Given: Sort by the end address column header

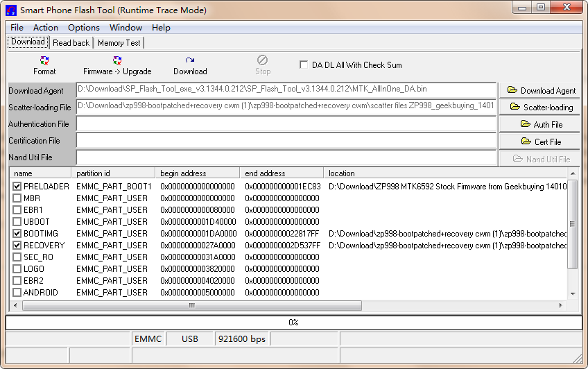Looking at the screenshot, I should [282, 173].
